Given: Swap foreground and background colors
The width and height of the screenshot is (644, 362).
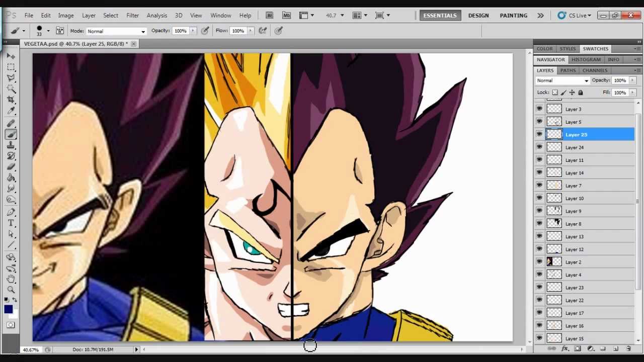Looking at the screenshot, I should pos(15,300).
